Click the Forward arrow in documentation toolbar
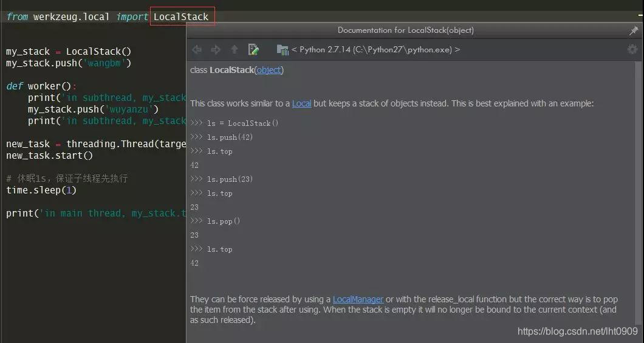The height and width of the screenshot is (343, 644). tap(216, 50)
